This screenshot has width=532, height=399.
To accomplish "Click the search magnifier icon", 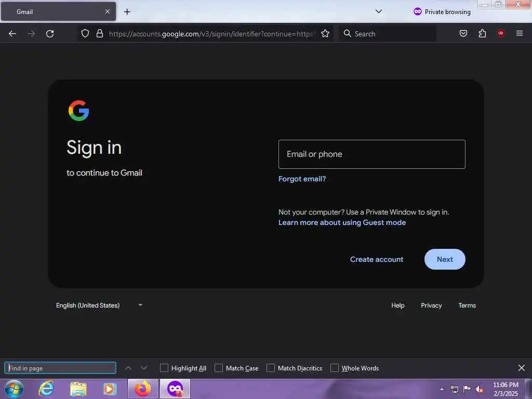I will [347, 33].
